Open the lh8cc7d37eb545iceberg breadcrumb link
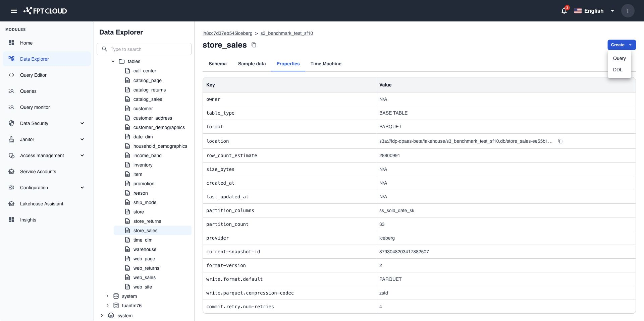The height and width of the screenshot is (321, 644). click(227, 33)
